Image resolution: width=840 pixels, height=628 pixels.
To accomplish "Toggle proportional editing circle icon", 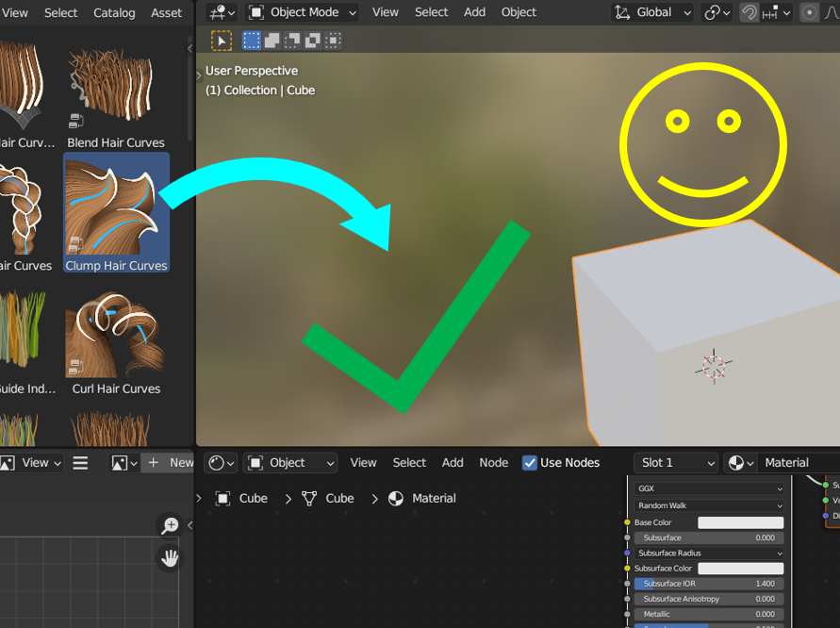I will pos(810,12).
